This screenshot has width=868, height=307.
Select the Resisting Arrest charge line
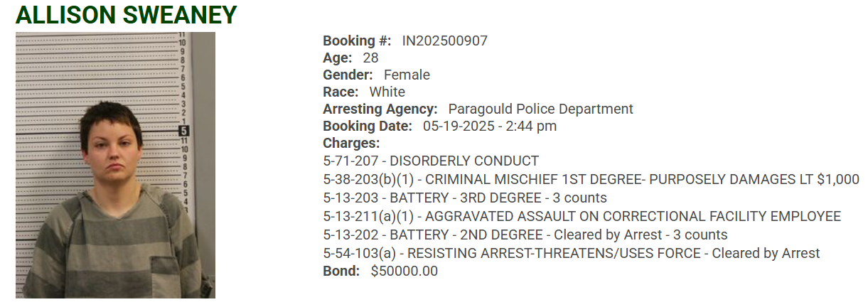pos(571,253)
